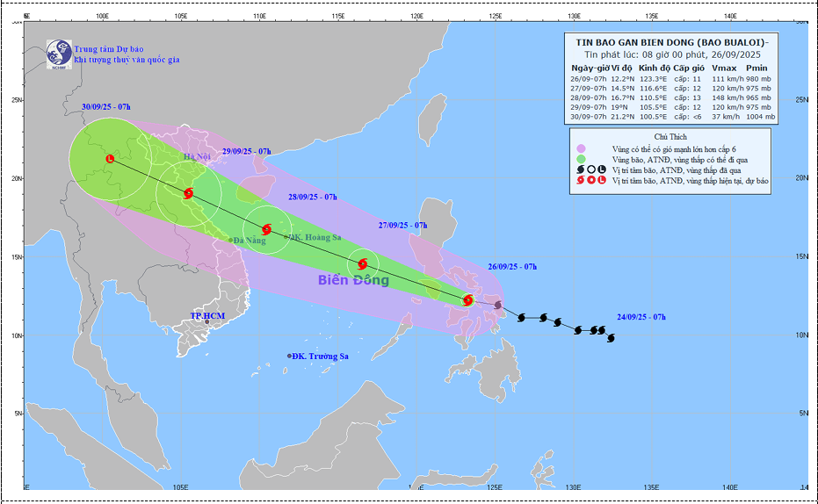Select the forecast storm icon near ĐK. Hoàng Sa
Screen dimensions: 818x504
coord(266,230)
